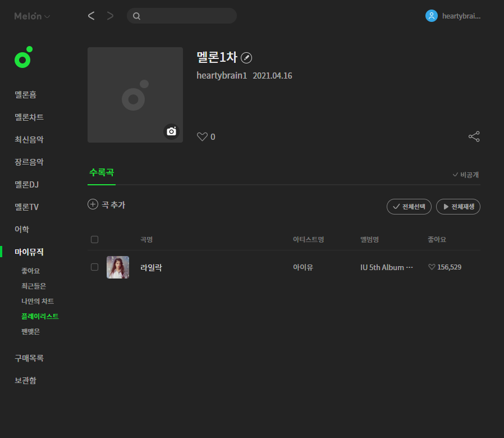Open 최근들은 under 마이뮤직
504x438 pixels.
(34, 286)
